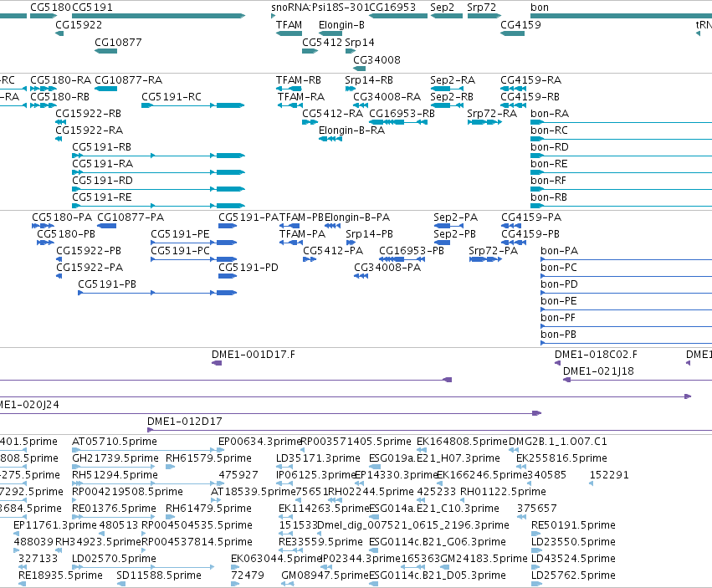Click EST RE18935.5prime label
The height and width of the screenshot is (588, 712).
pos(60,575)
